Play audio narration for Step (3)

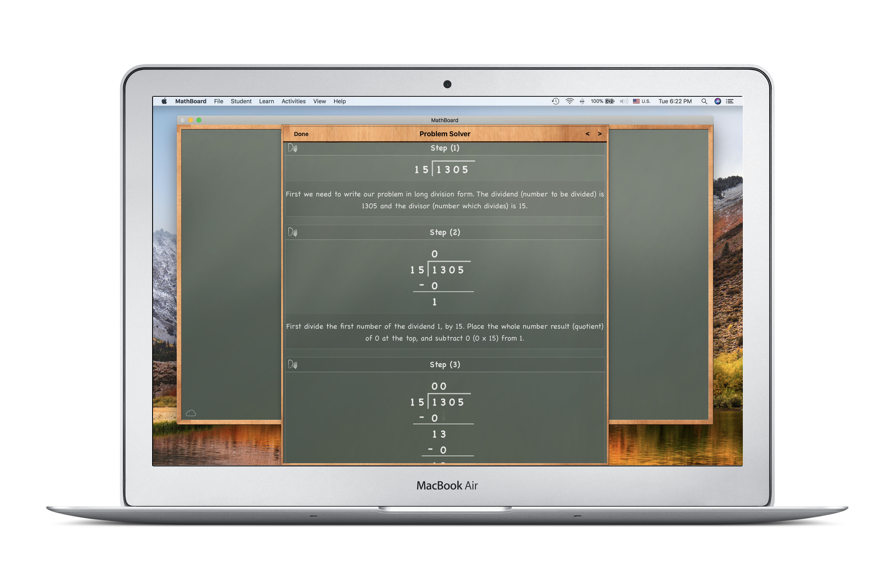pos(292,364)
